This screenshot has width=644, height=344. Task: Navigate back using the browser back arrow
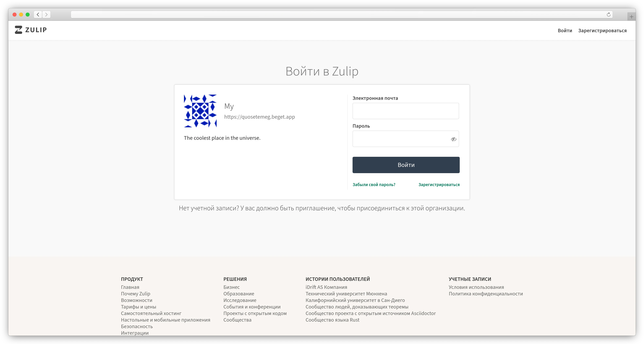coord(38,15)
